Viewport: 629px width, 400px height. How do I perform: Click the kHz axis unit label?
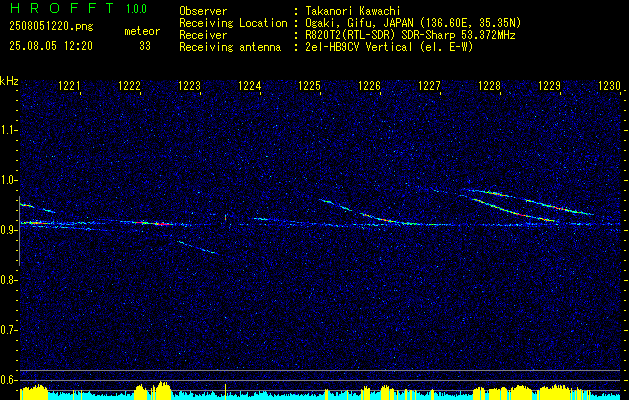click(x=9, y=81)
